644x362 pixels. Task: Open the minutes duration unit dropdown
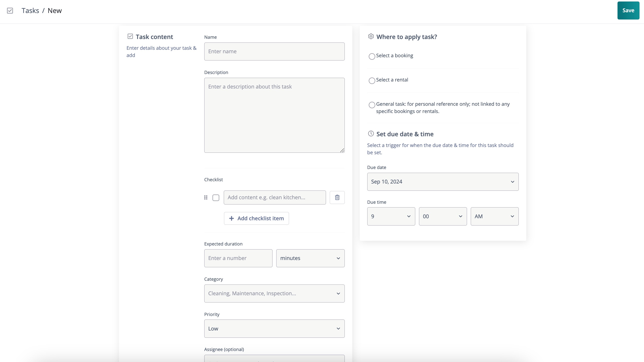click(310, 258)
